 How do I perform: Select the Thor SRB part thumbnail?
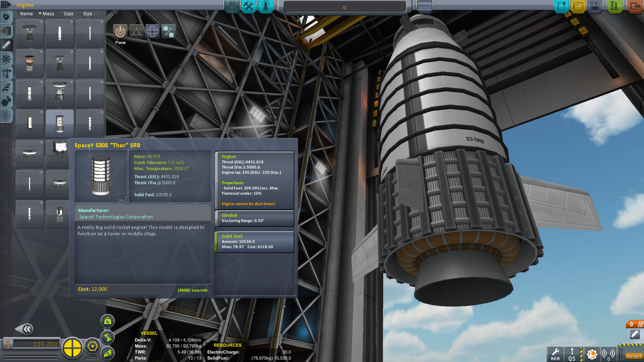[x=60, y=124]
